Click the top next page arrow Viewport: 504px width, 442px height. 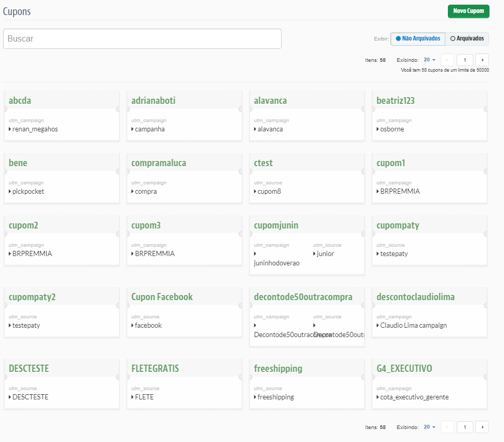click(x=482, y=60)
